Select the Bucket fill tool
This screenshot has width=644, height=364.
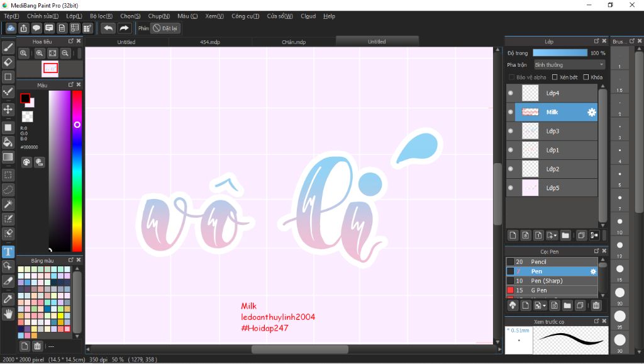(8, 142)
